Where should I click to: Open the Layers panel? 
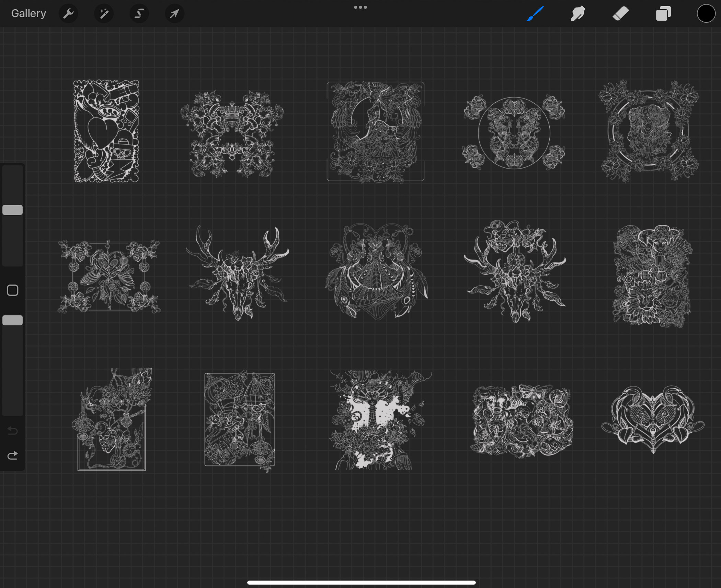point(663,14)
